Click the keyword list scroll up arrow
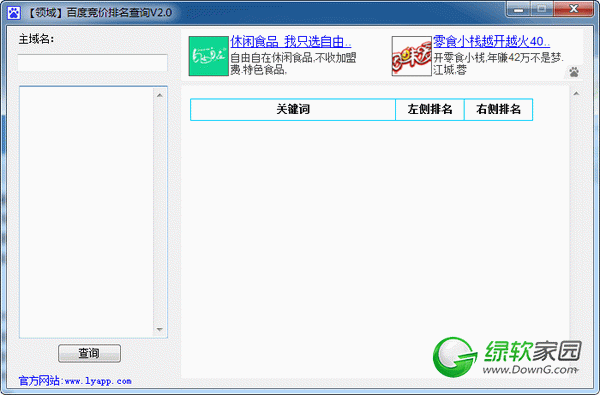600x395 pixels. (x=160, y=95)
